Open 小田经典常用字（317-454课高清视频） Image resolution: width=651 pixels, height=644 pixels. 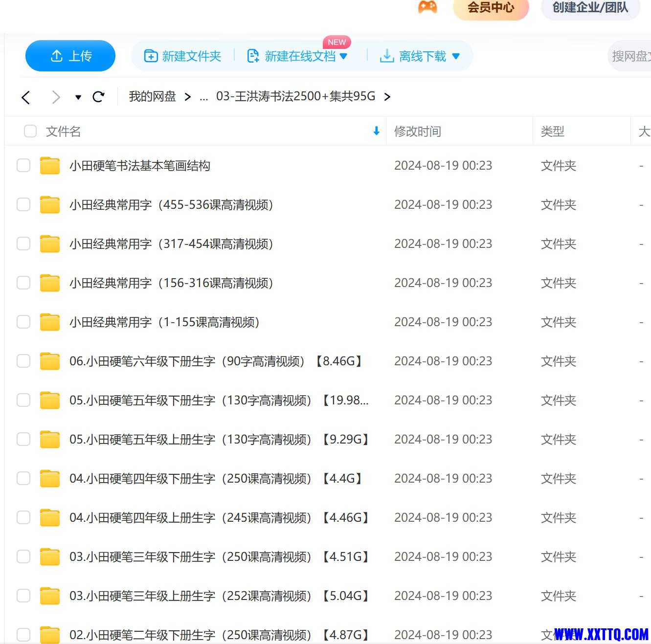point(171,244)
